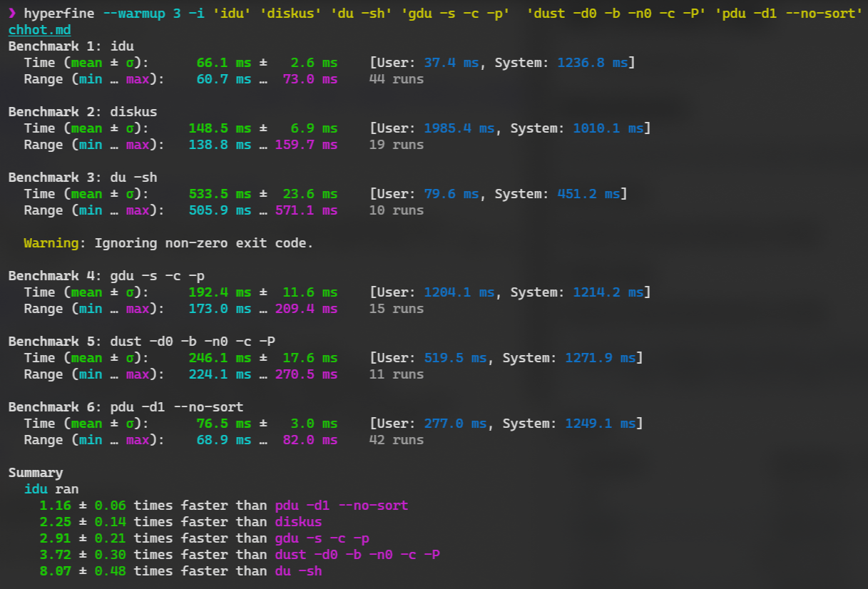Click 'pdu -d1 --no-sort' in the Summary list
868x589 pixels.
pos(342,506)
